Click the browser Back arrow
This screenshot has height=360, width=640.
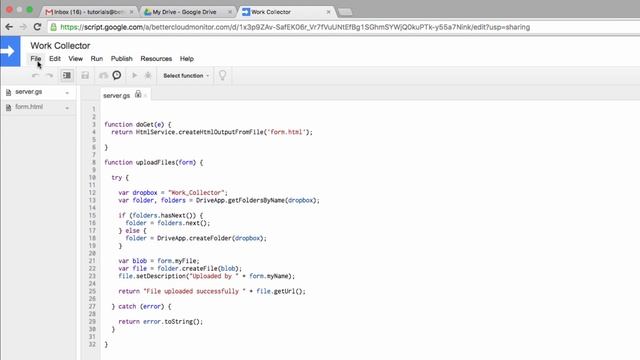point(9,27)
